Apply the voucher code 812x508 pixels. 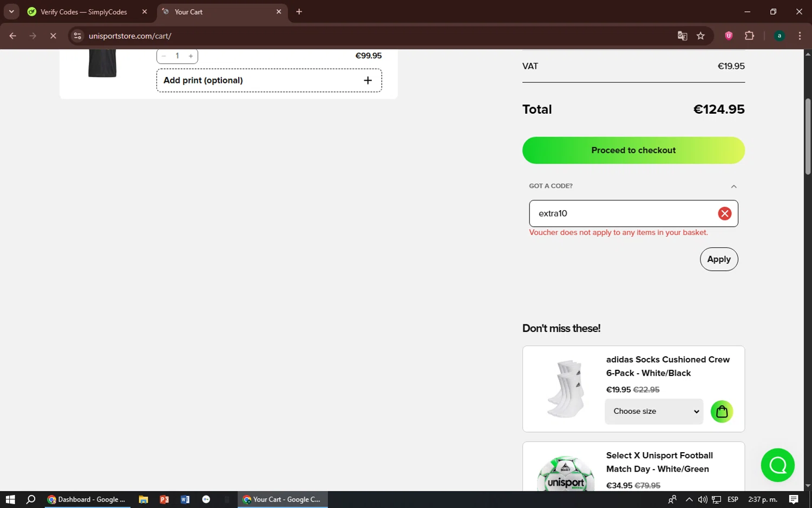719,259
